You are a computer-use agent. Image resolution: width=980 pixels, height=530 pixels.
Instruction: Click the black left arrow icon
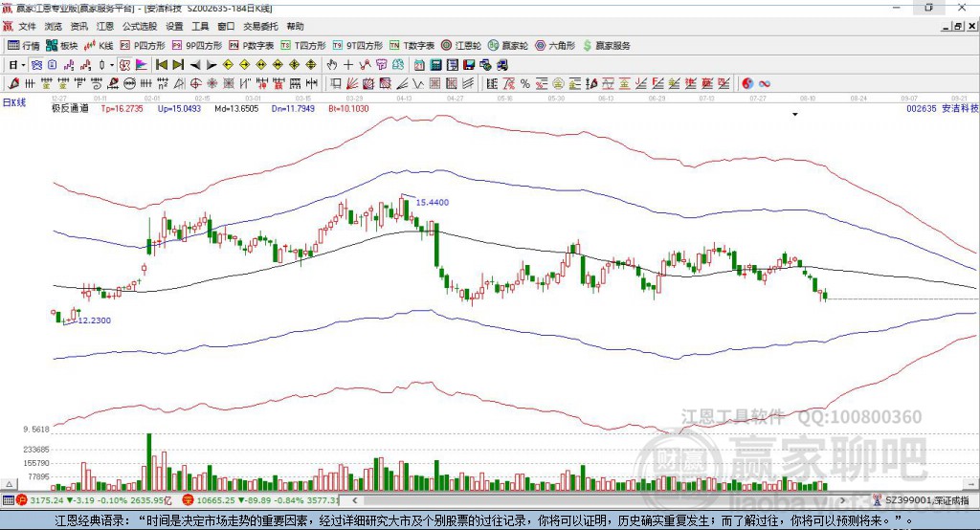[195, 65]
